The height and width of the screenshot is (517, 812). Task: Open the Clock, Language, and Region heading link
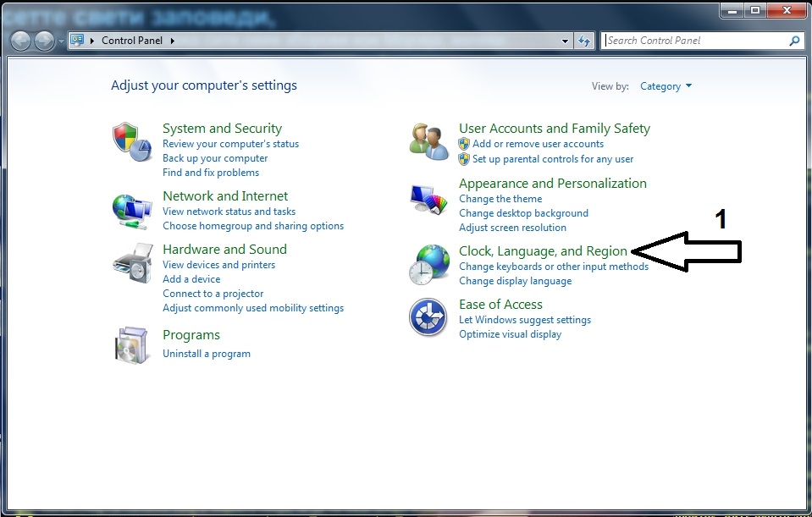[x=543, y=251]
